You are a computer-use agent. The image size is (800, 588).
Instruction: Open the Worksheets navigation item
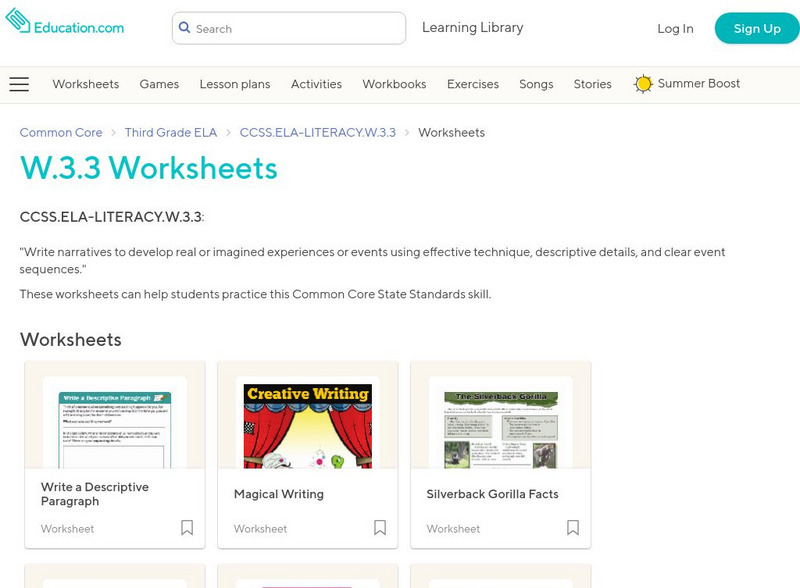[86, 84]
